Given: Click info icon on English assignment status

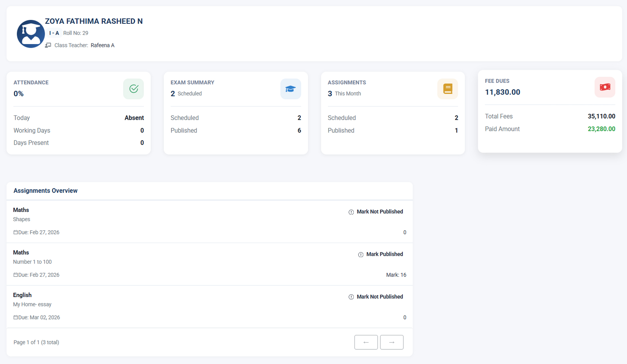Looking at the screenshot, I should [x=351, y=297].
